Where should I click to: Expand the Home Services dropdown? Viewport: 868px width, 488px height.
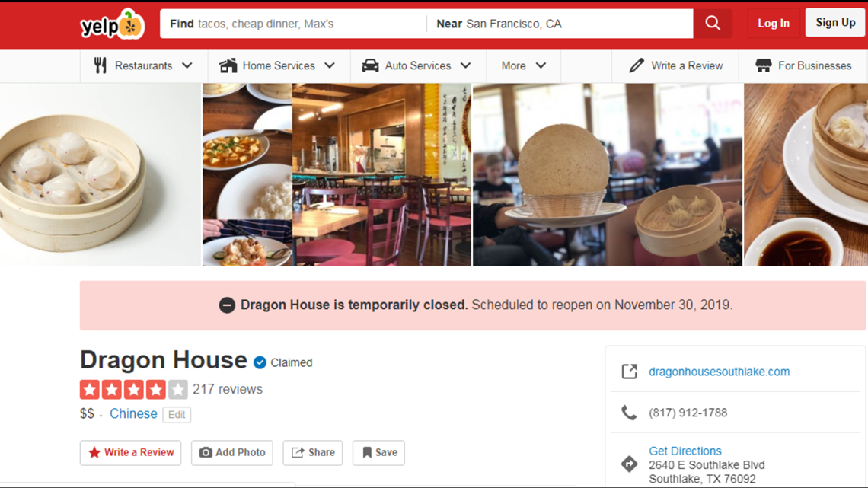coord(279,65)
